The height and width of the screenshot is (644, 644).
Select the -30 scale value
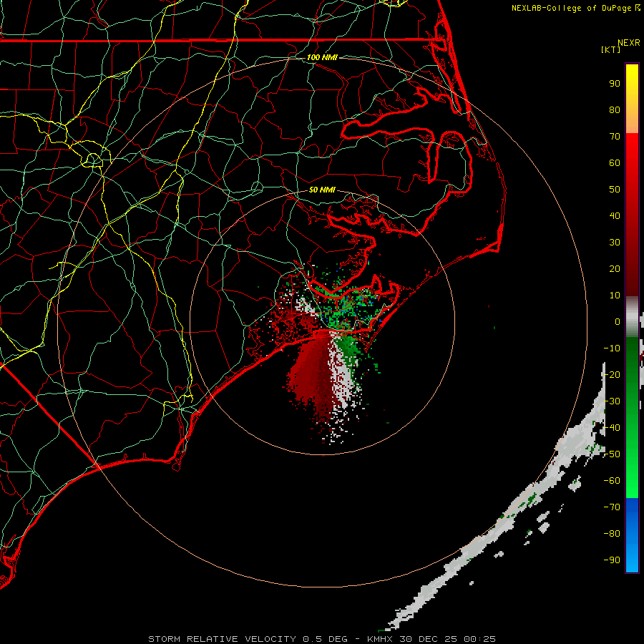click(x=612, y=401)
